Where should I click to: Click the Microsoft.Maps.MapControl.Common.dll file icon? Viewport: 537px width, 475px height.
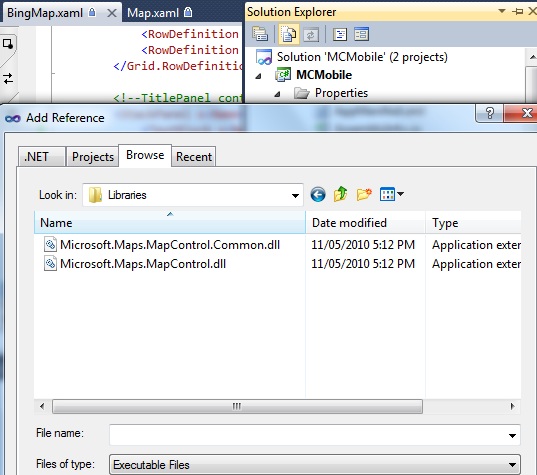[x=50, y=245]
